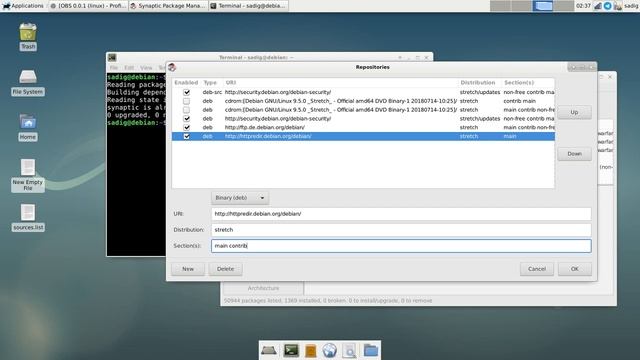Image resolution: width=640 pixels, height=360 pixels.
Task: Click the Architecture button in Synaptic window
Action: [263, 288]
